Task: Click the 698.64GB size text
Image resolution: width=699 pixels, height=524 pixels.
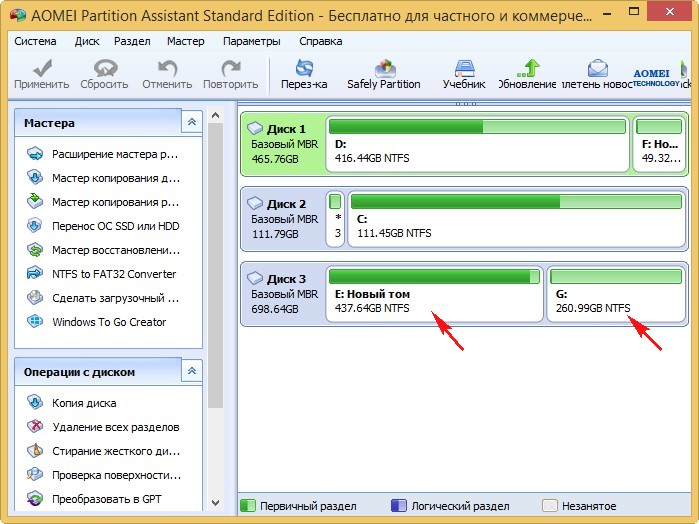Action: tap(275, 309)
